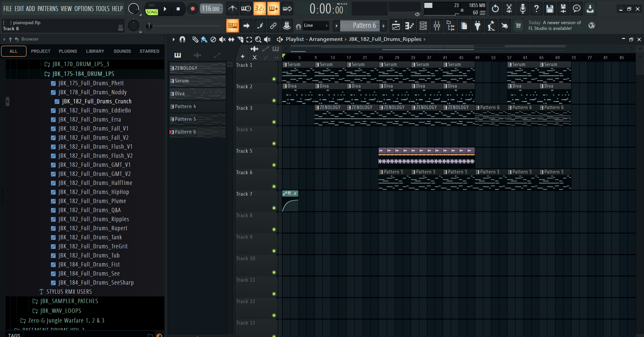Mute Track 6 with its green dot
Image resolution: width=644 pixels, height=337 pixels.
pos(274,187)
